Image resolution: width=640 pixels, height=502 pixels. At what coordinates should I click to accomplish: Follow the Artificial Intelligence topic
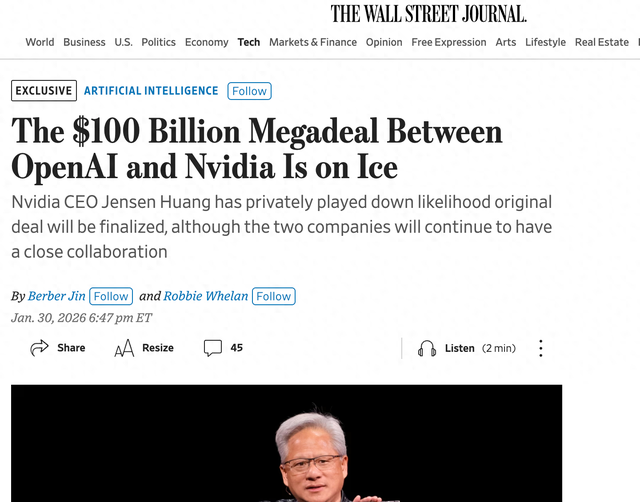[x=249, y=91]
